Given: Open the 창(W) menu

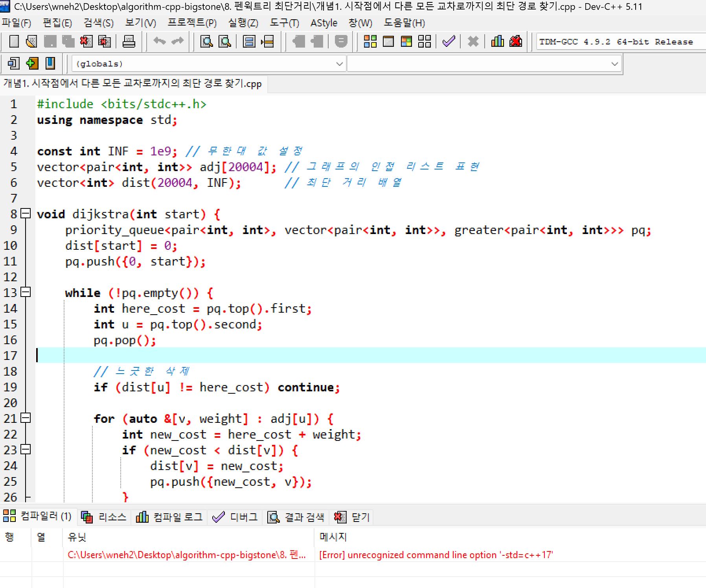Looking at the screenshot, I should click(360, 23).
